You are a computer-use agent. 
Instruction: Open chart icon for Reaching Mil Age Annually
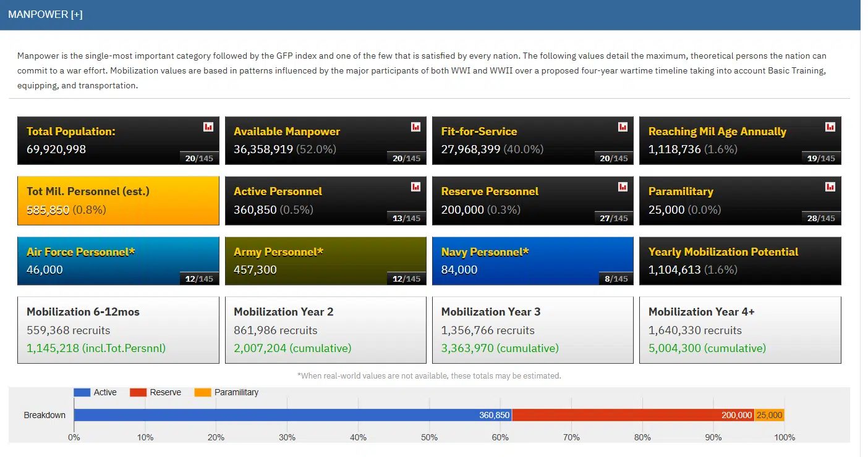pos(830,127)
